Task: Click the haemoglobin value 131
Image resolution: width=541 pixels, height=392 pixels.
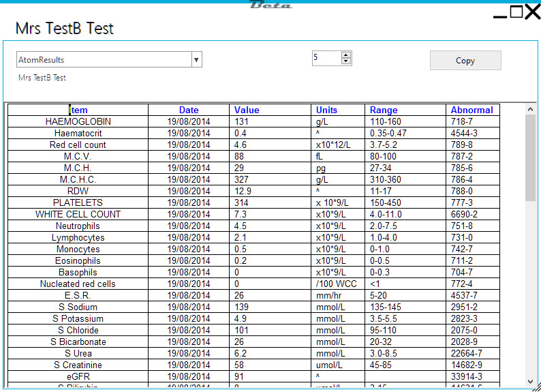Action: coord(270,121)
